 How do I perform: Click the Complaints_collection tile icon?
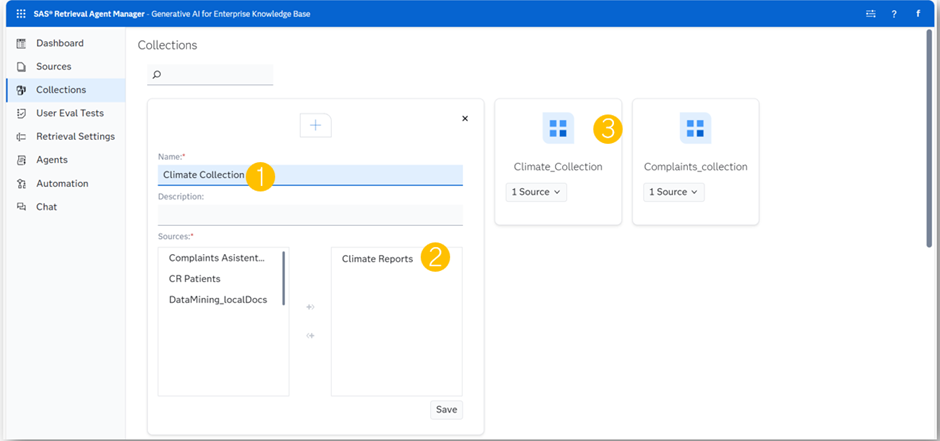point(695,128)
